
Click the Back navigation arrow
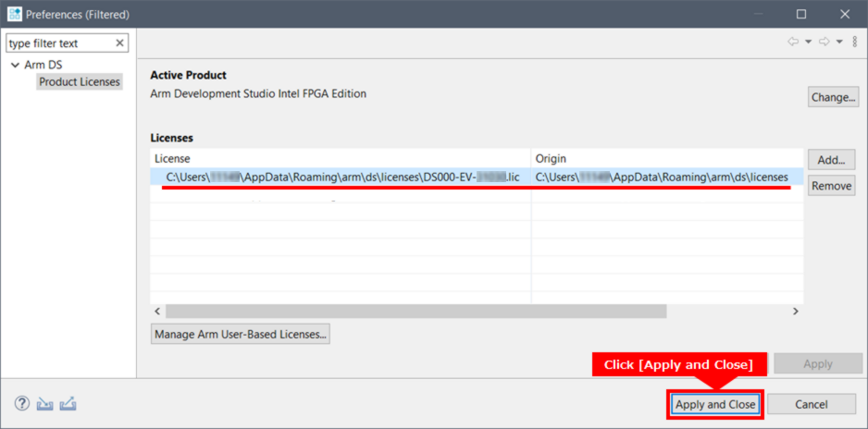(x=793, y=43)
